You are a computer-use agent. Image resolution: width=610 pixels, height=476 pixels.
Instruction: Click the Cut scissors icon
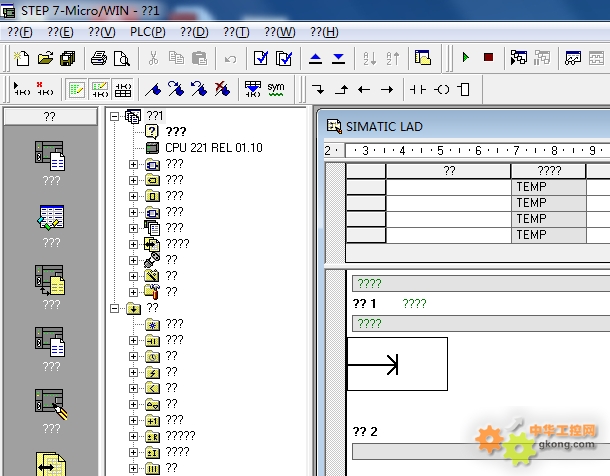(x=153, y=58)
